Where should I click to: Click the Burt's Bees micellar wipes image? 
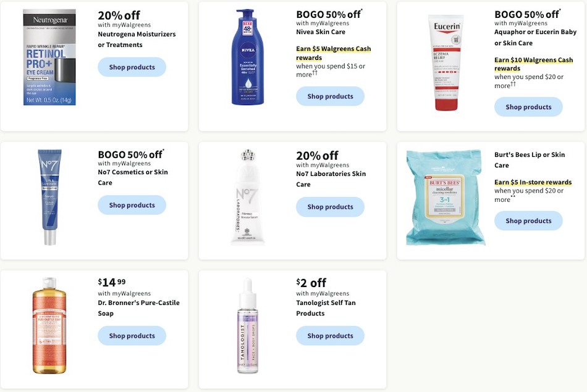pos(446,196)
